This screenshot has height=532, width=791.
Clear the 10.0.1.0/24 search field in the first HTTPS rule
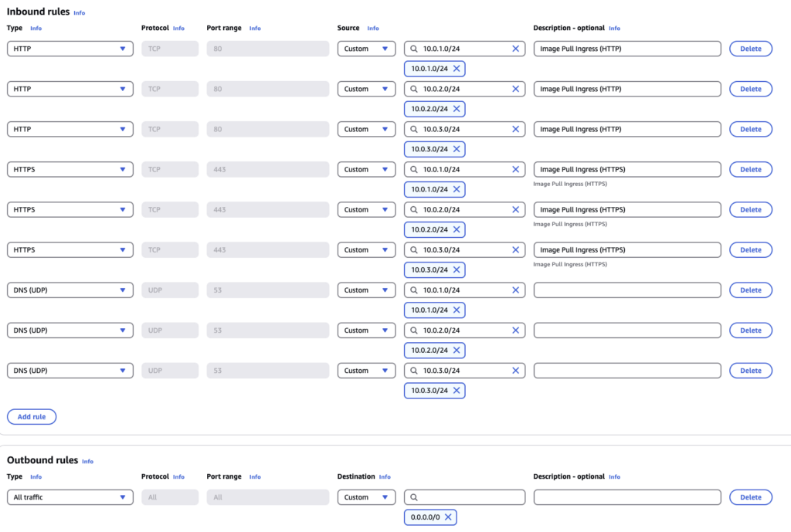(x=515, y=169)
